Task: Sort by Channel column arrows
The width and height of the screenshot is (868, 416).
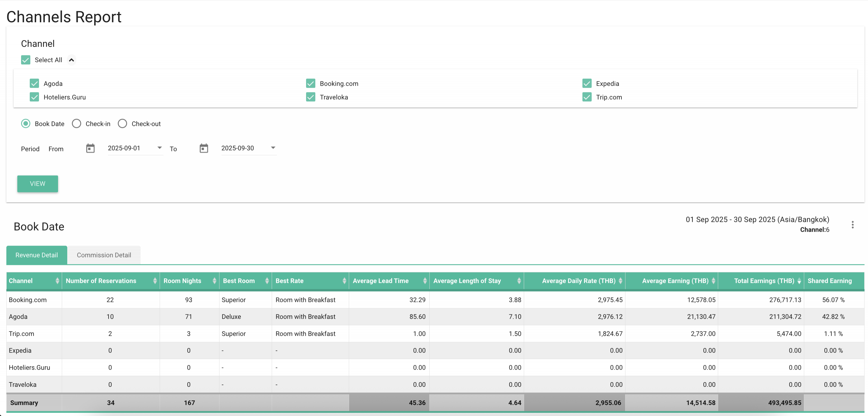Action: (x=57, y=281)
